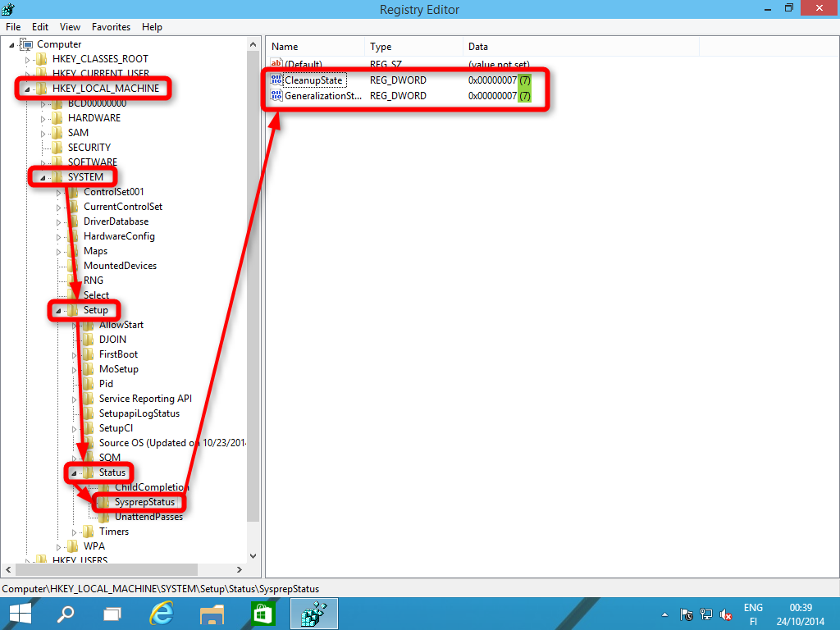This screenshot has height=630, width=840.
Task: Collapse the SYSTEM key
Action: (43, 178)
